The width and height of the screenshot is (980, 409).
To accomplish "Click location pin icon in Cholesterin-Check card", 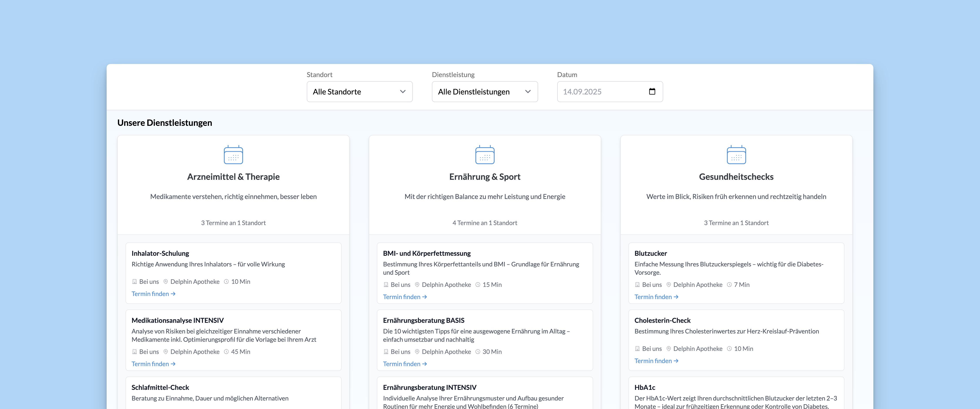I will coord(668,348).
